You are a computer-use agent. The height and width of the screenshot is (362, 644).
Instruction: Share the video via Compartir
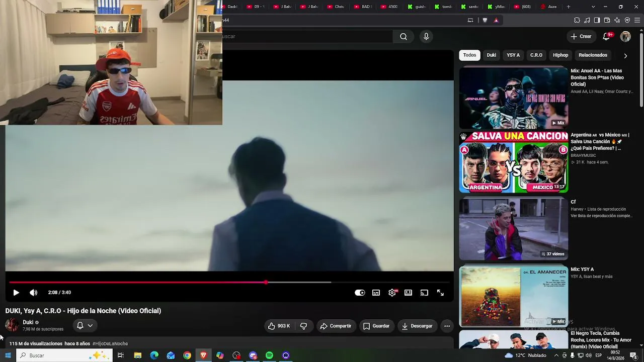click(x=336, y=326)
